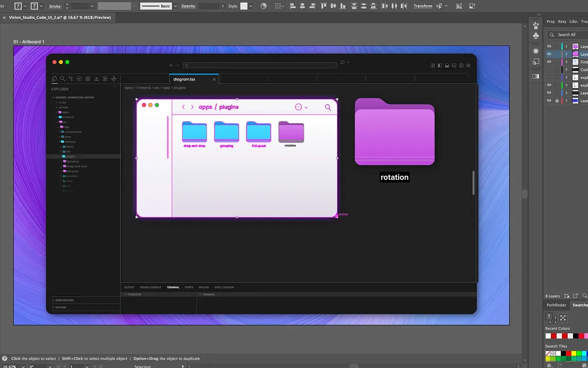Click the Stroke label link

pyautogui.click(x=55, y=6)
